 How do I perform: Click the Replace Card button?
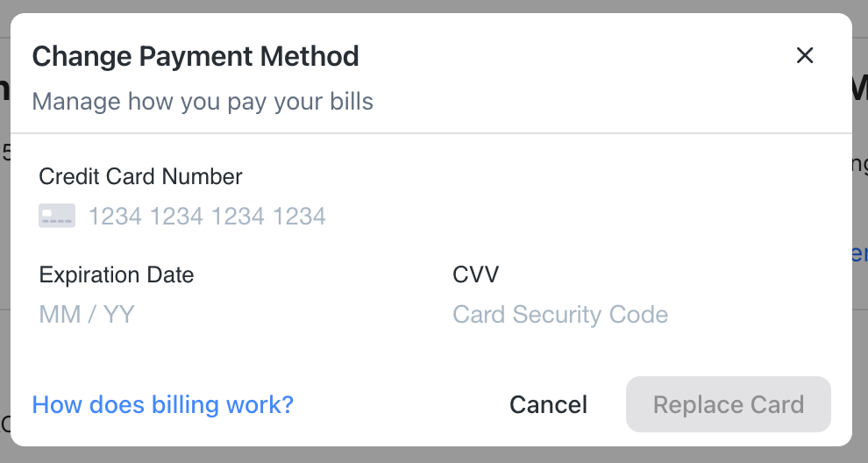point(728,405)
